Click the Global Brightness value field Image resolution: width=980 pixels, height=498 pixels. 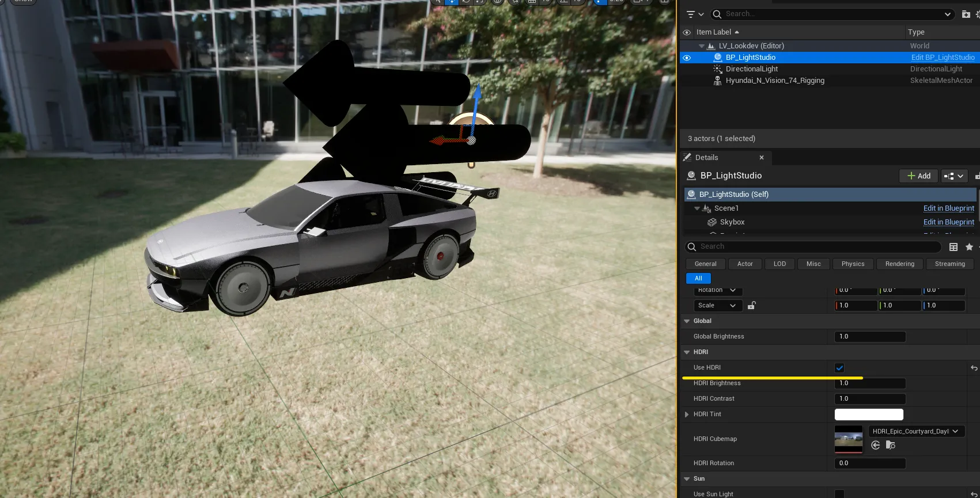870,337
